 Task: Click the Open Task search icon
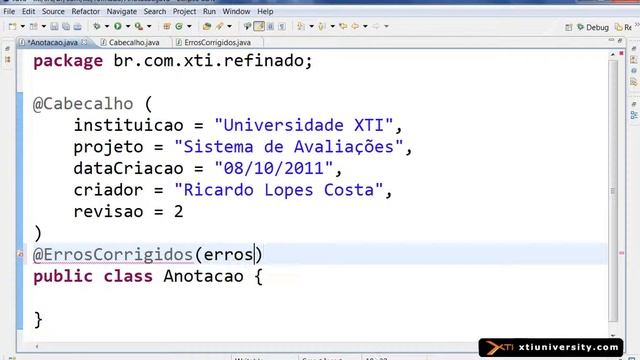pos(220,27)
